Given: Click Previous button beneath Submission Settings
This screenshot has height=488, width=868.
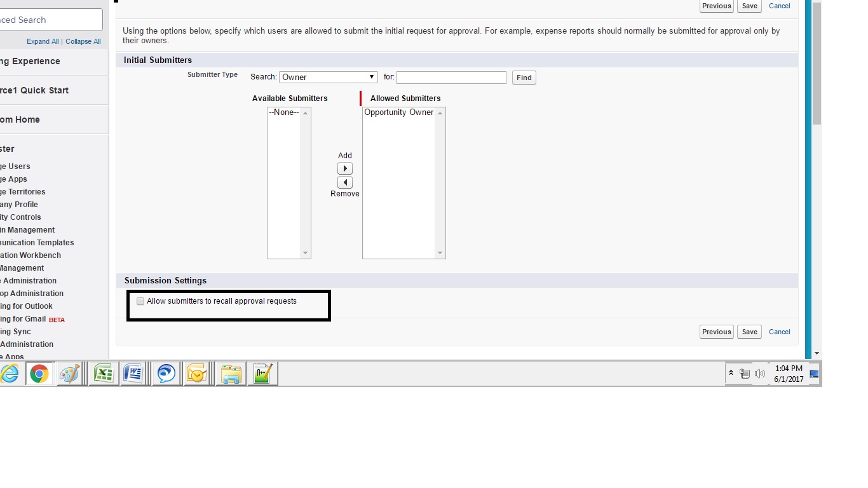Looking at the screenshot, I should coord(717,332).
